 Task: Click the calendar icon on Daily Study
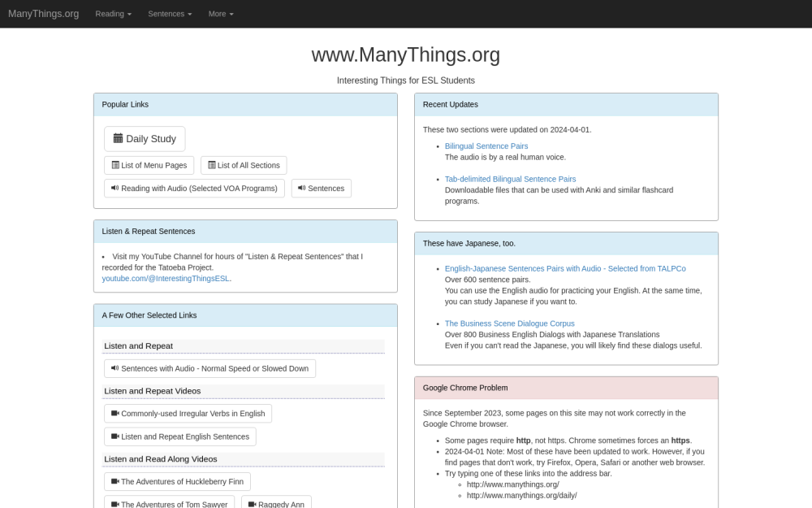tap(117, 138)
